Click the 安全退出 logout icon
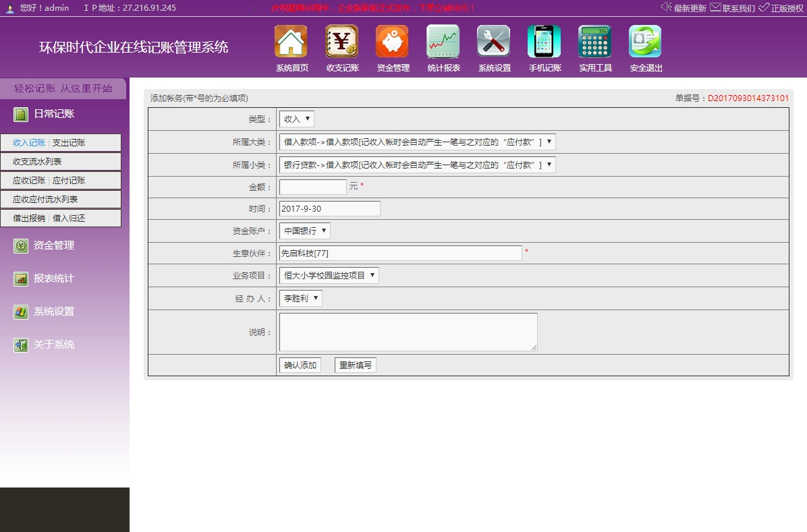 pos(645,42)
